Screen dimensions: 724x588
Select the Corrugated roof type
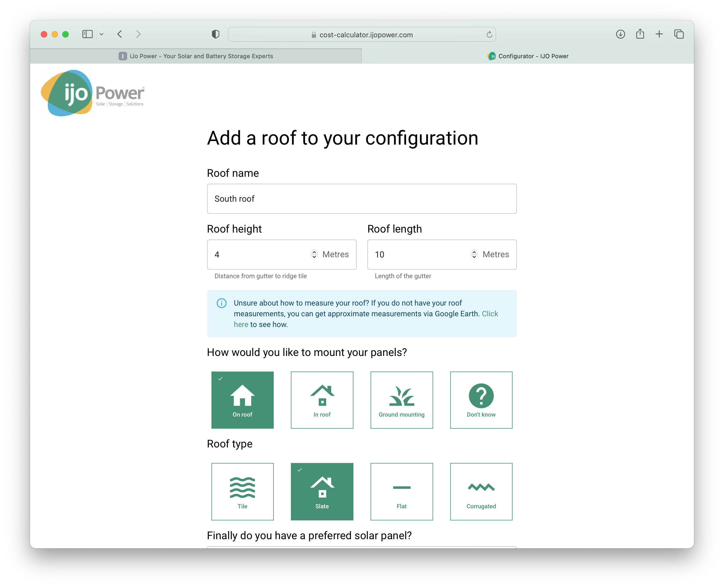pos(481,491)
